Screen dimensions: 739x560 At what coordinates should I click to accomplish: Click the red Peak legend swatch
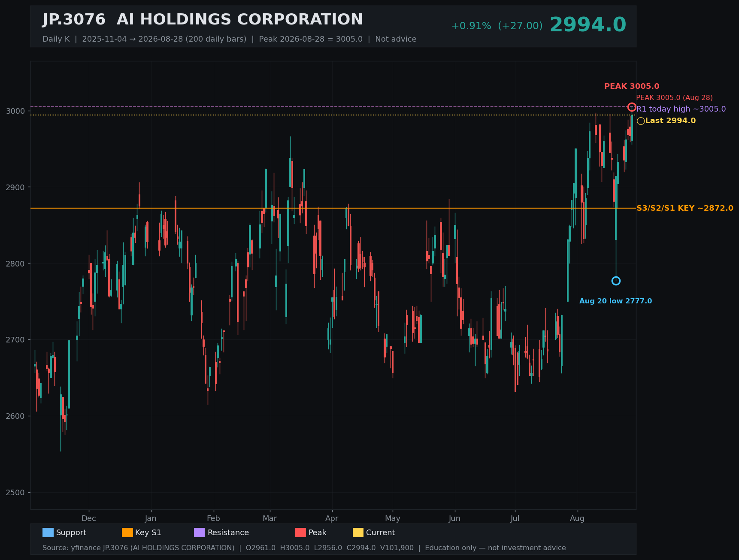point(300,533)
